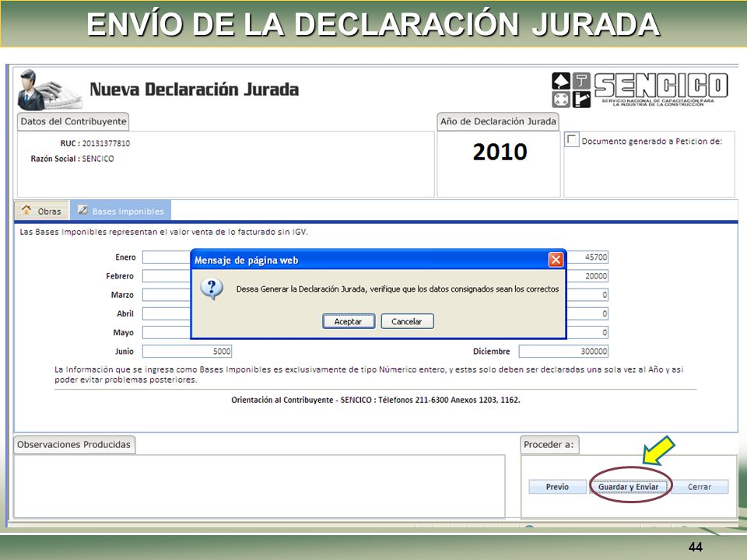Click the right-hand 0 field level with Abril
The height and width of the screenshot is (560, 747).
[x=587, y=313]
